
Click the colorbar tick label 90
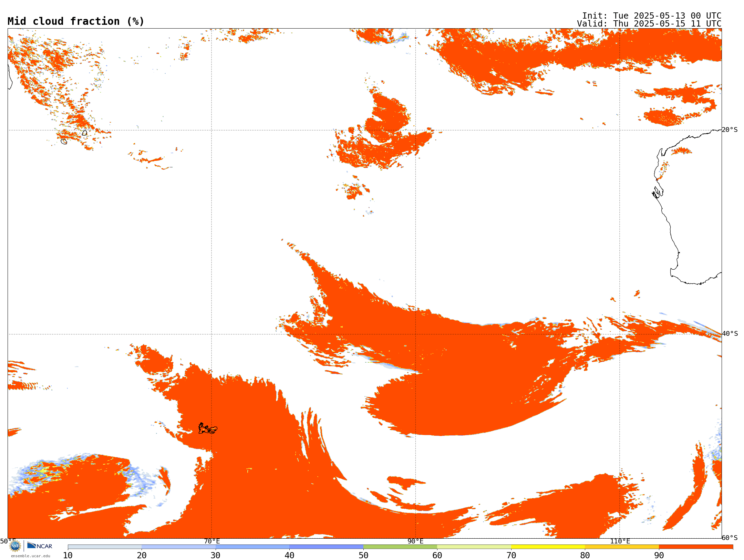[659, 556]
